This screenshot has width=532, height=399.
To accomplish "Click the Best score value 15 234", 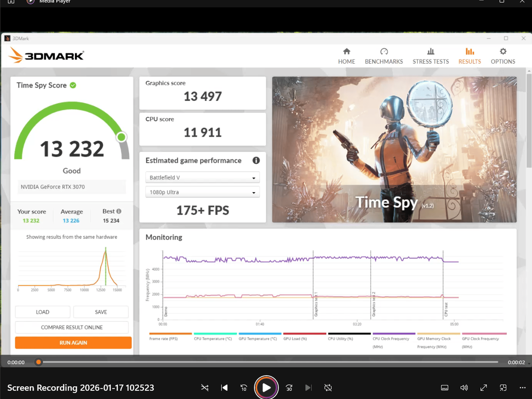I will coord(111,221).
